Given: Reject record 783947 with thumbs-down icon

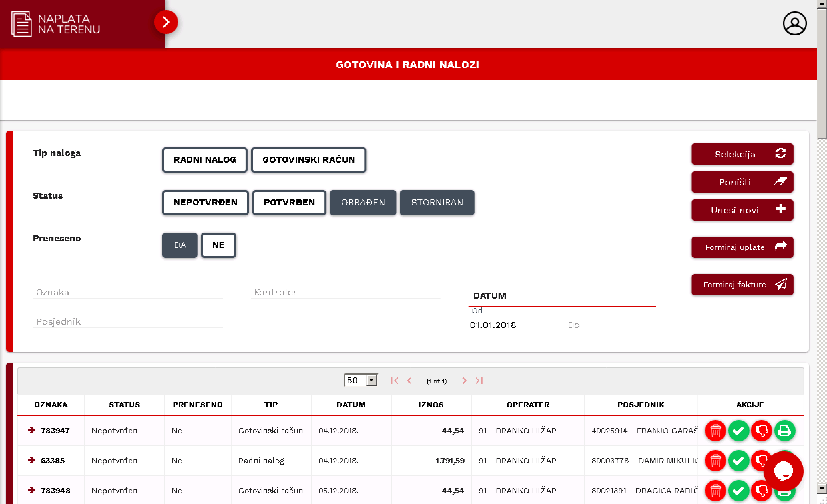Looking at the screenshot, I should 761,430.
